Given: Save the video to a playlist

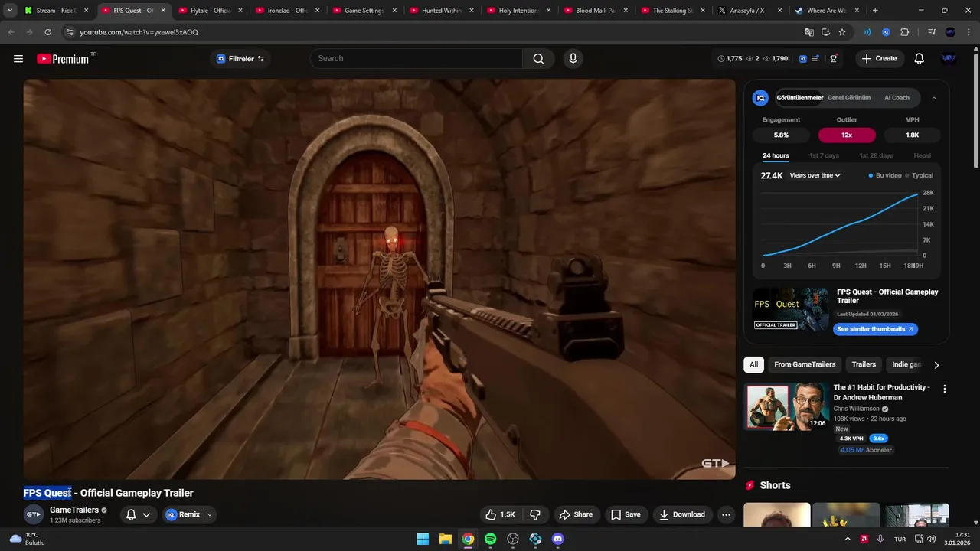Looking at the screenshot, I should [x=625, y=514].
